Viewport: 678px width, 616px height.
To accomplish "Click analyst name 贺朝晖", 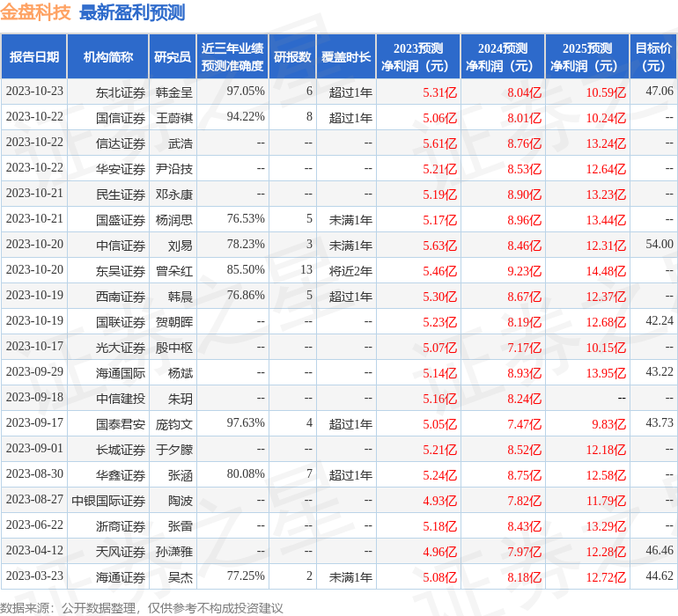I will (173, 321).
